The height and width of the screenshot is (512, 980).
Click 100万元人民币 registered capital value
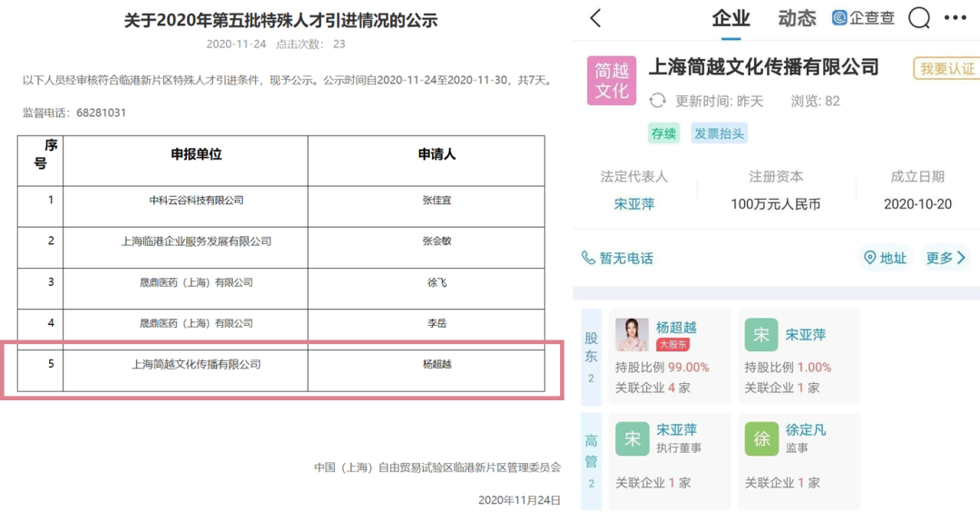tap(776, 203)
